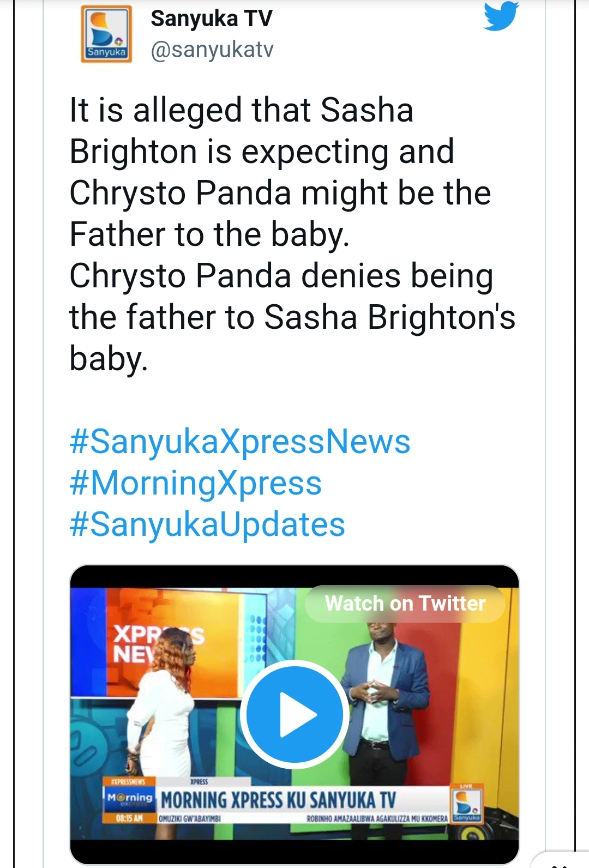Click the 08:15 AM timestamp in video

click(x=130, y=818)
